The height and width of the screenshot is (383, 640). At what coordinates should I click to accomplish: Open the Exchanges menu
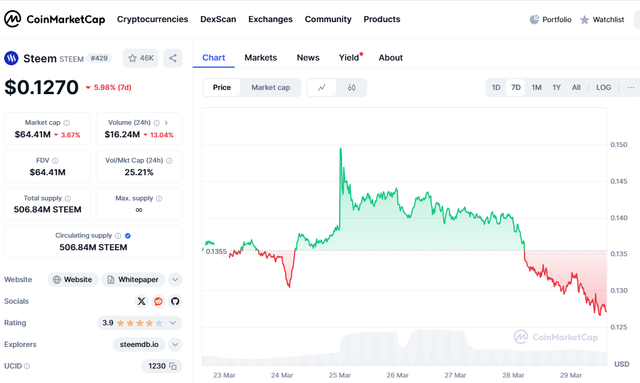coord(270,19)
